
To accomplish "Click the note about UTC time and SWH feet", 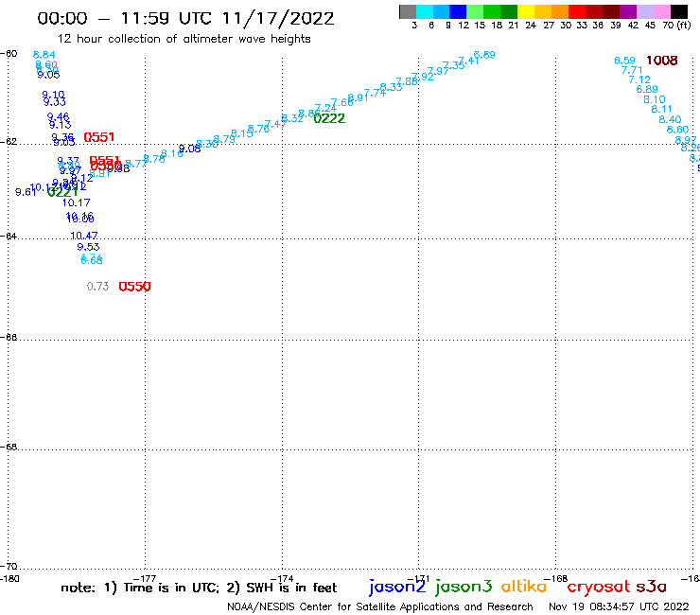I will click(x=199, y=588).
